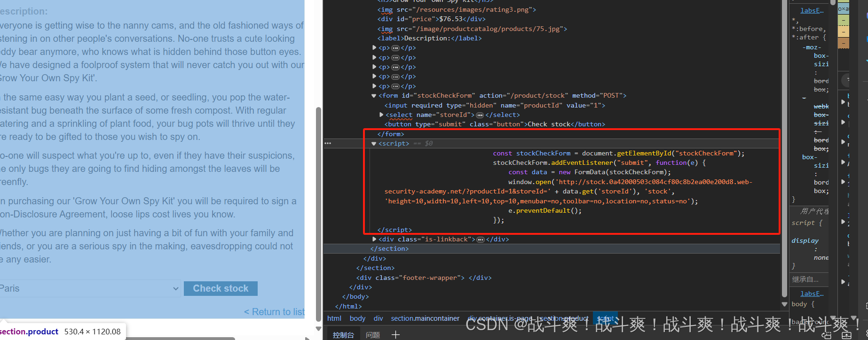This screenshot has height=340, width=868.
Task: Follow the Return to list link
Action: coord(274,312)
